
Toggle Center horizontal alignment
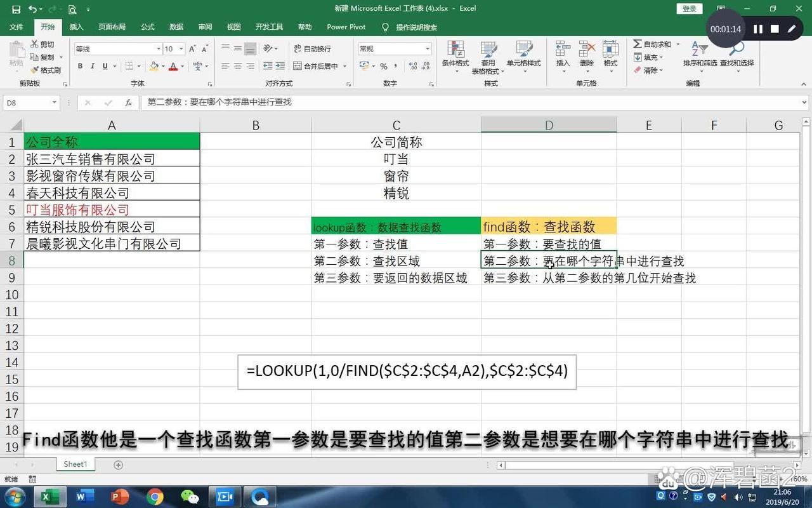pyautogui.click(x=238, y=66)
